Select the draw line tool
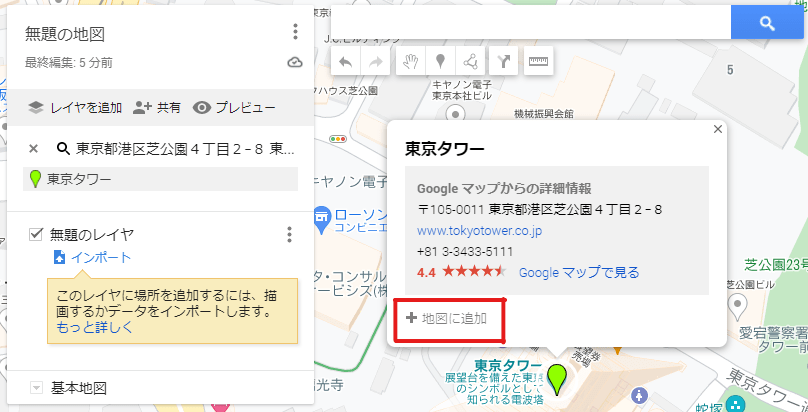 click(470, 62)
